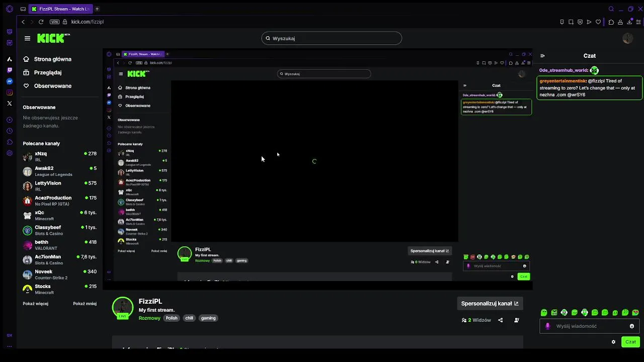The image size is (644, 362).
Task: Open the Obserwowane menu item
Action: [x=47, y=86]
